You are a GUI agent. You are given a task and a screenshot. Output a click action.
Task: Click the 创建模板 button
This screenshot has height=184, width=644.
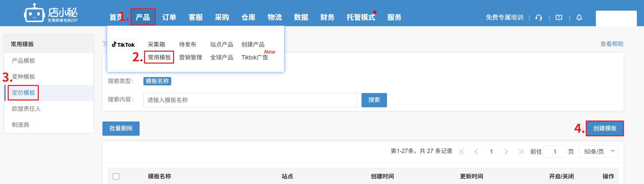click(x=605, y=128)
